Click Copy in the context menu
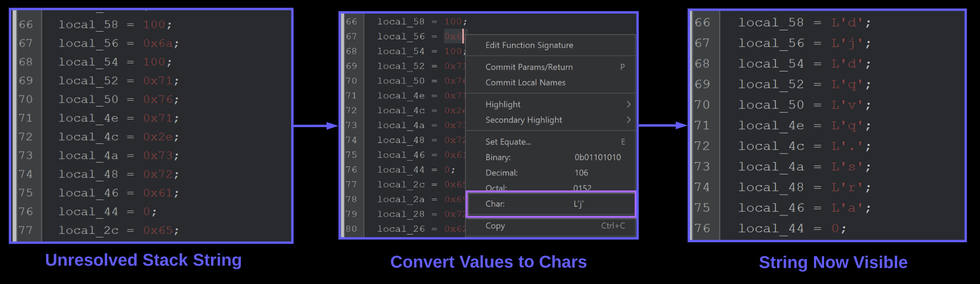 (x=550, y=226)
